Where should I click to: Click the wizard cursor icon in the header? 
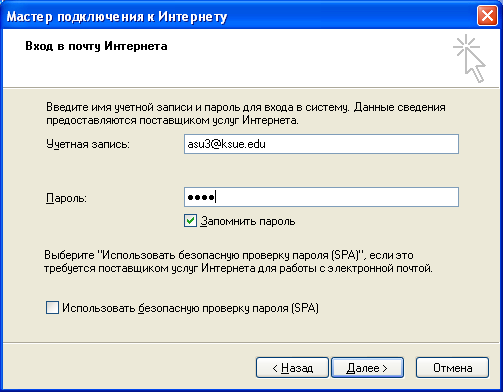click(x=469, y=58)
